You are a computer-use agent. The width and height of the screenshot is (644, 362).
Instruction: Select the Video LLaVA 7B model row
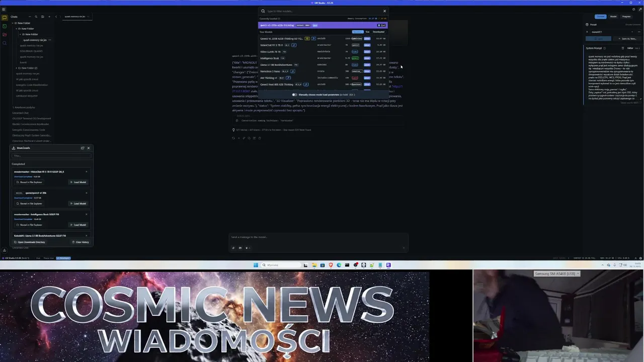[323, 52]
